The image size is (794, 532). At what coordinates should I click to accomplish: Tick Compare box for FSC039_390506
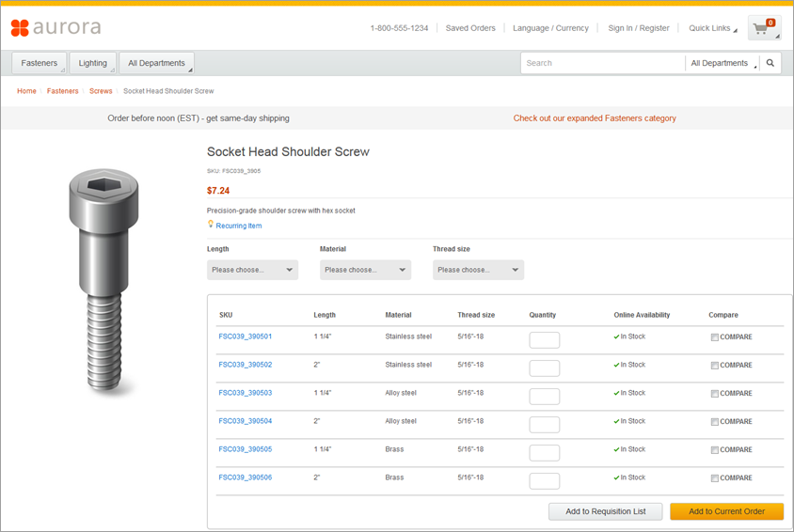click(715, 478)
